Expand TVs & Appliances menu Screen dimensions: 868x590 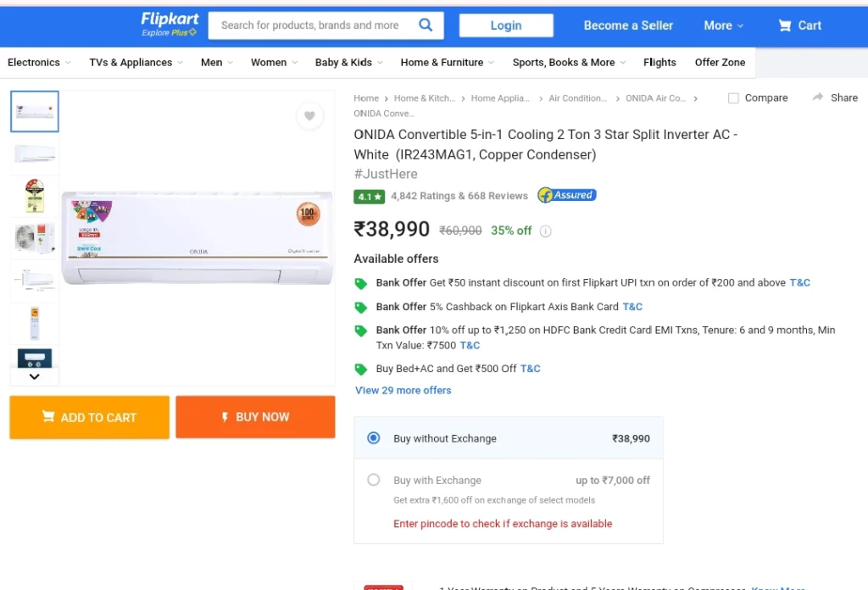[x=136, y=63]
